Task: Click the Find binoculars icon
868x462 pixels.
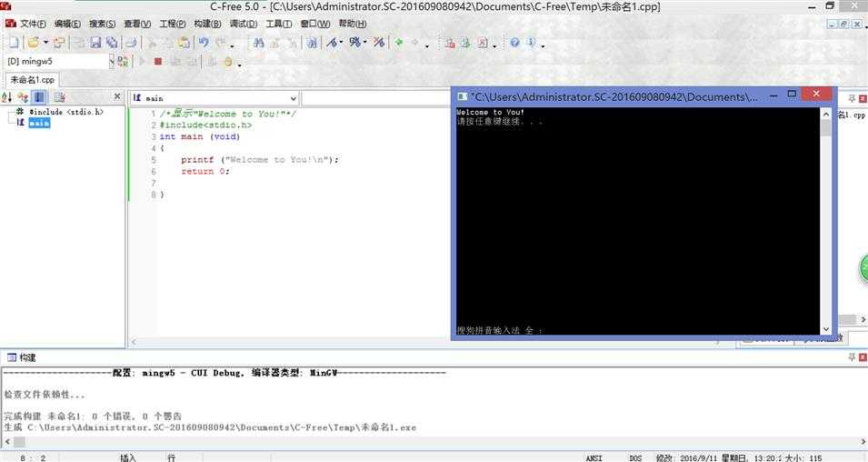Action: pos(258,42)
